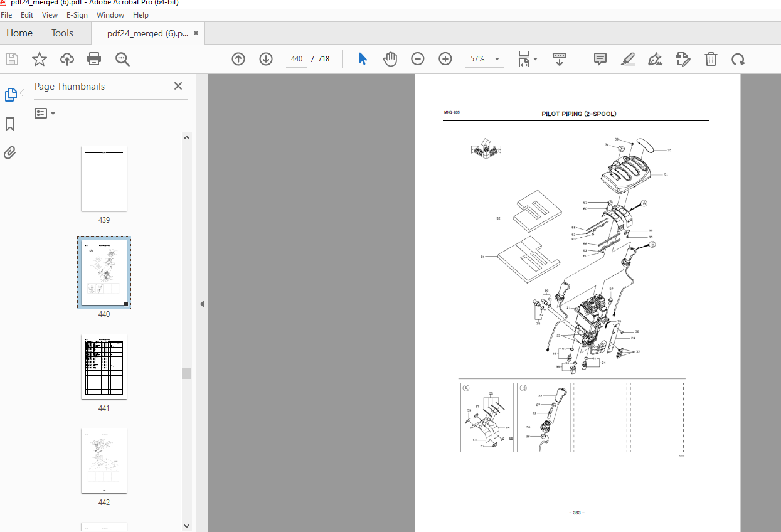Image resolution: width=781 pixels, height=532 pixels.
Task: Select the Highlight text pen tool
Action: coord(628,59)
